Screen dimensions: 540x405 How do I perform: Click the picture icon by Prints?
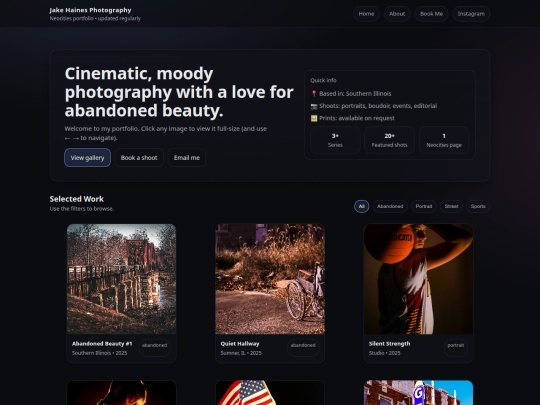pyautogui.click(x=314, y=118)
